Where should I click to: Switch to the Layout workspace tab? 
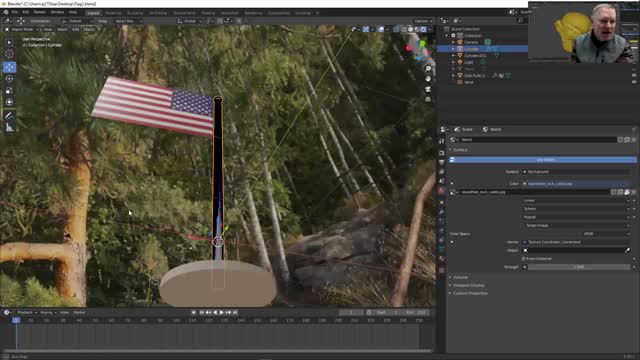pyautogui.click(x=93, y=13)
